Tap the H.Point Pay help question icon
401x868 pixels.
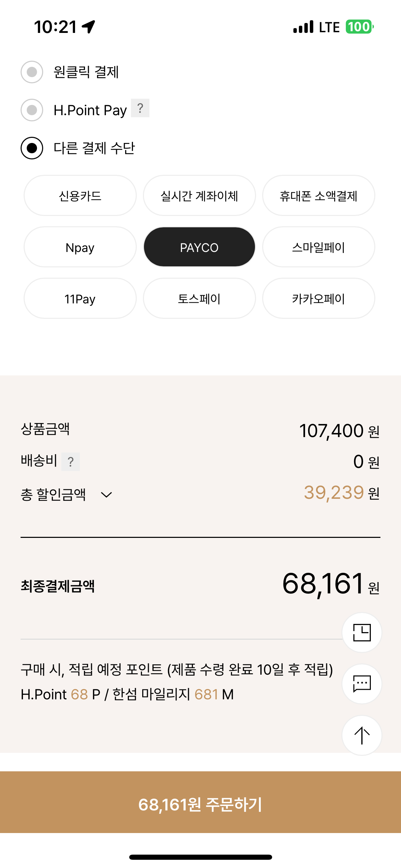tap(140, 108)
